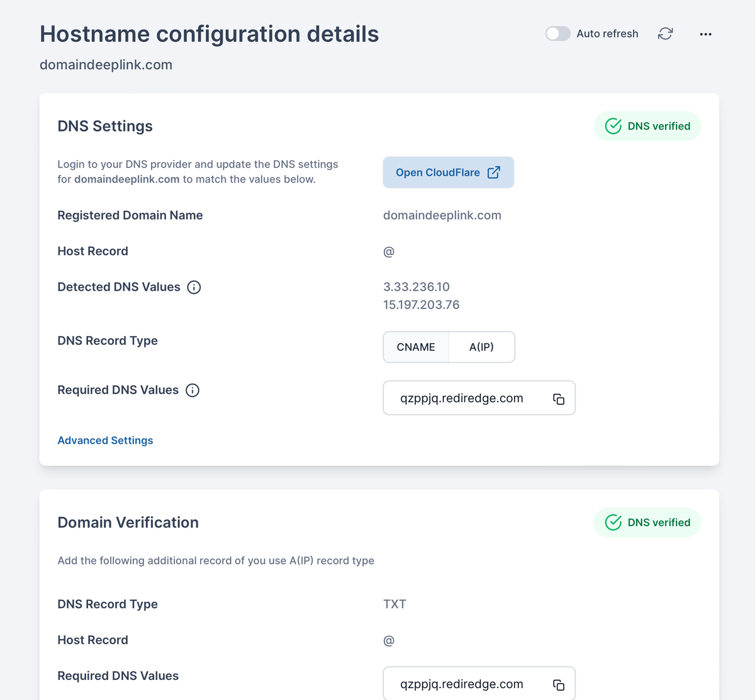Image resolution: width=755 pixels, height=700 pixels.
Task: Copy the Domain Verification TXT value
Action: tap(559, 685)
